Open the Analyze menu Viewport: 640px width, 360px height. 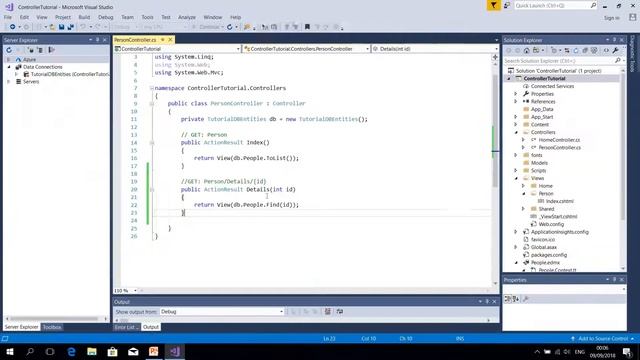click(x=187, y=17)
